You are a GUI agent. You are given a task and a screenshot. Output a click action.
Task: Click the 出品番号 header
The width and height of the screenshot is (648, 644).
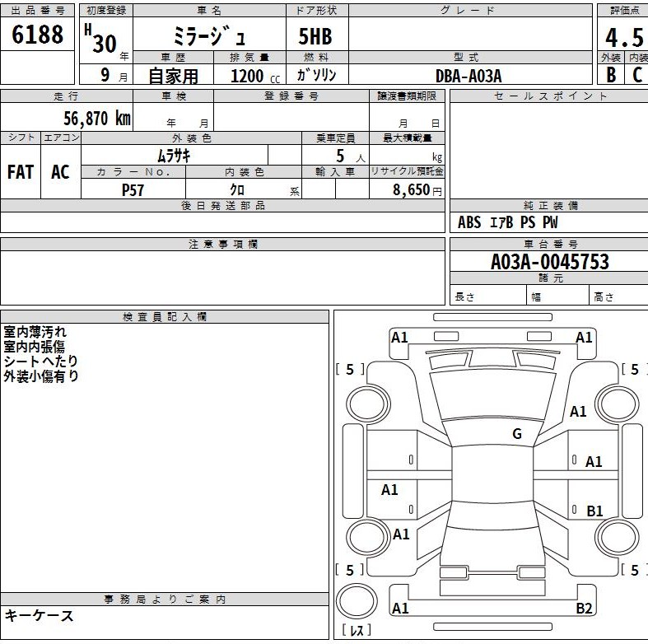tap(38, 11)
